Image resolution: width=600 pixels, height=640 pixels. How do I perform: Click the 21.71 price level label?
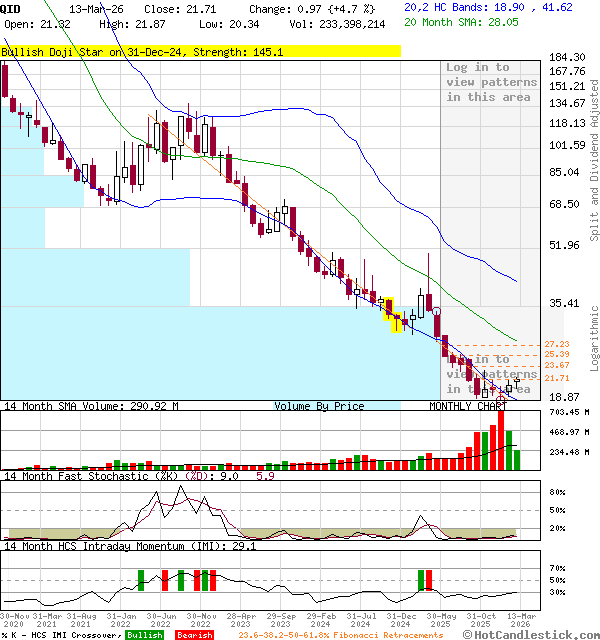(557, 379)
